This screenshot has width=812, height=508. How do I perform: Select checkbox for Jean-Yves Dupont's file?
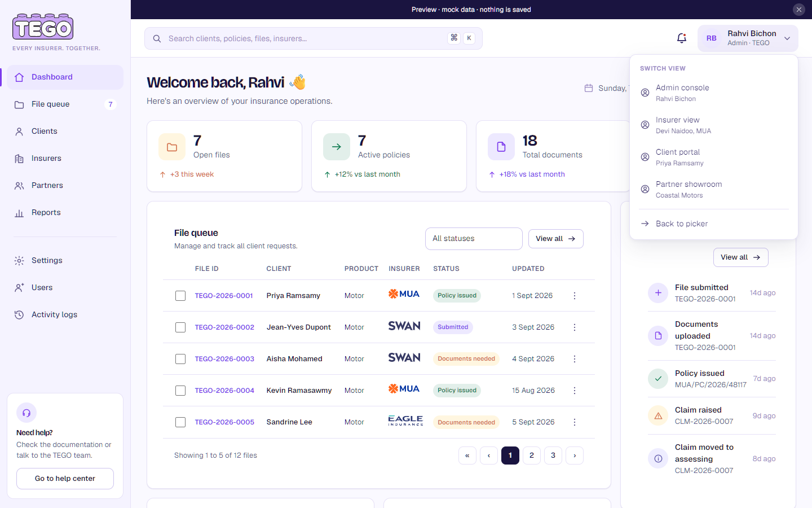pos(180,327)
